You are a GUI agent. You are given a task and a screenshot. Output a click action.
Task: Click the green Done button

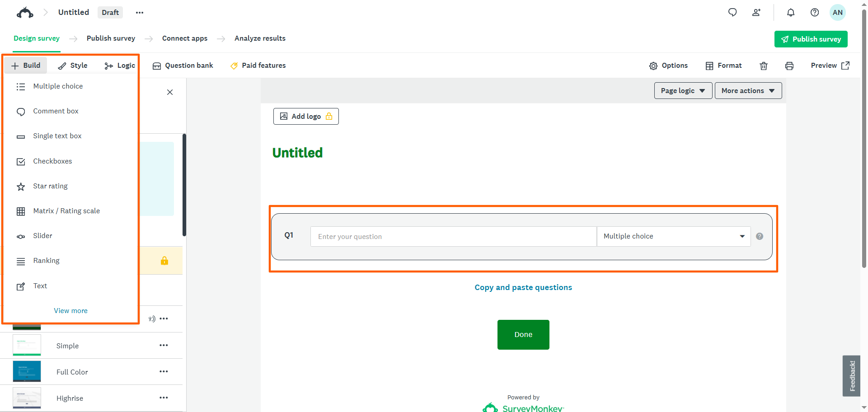(x=523, y=335)
